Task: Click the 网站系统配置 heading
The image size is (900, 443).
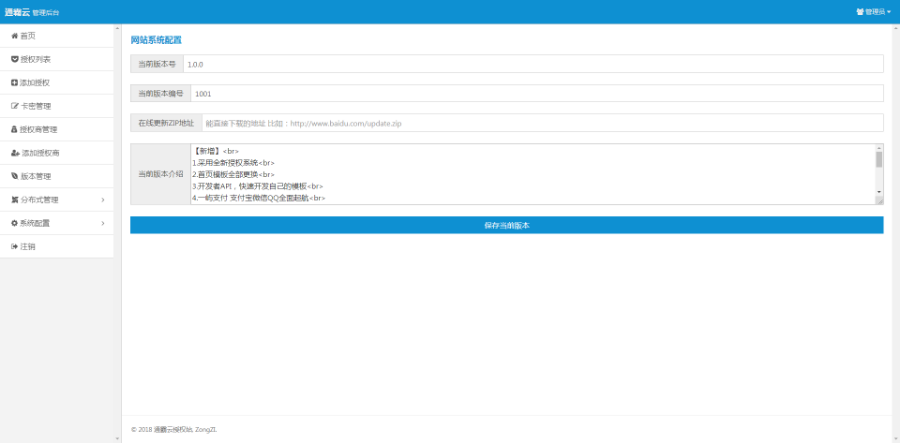Action: [x=156, y=40]
